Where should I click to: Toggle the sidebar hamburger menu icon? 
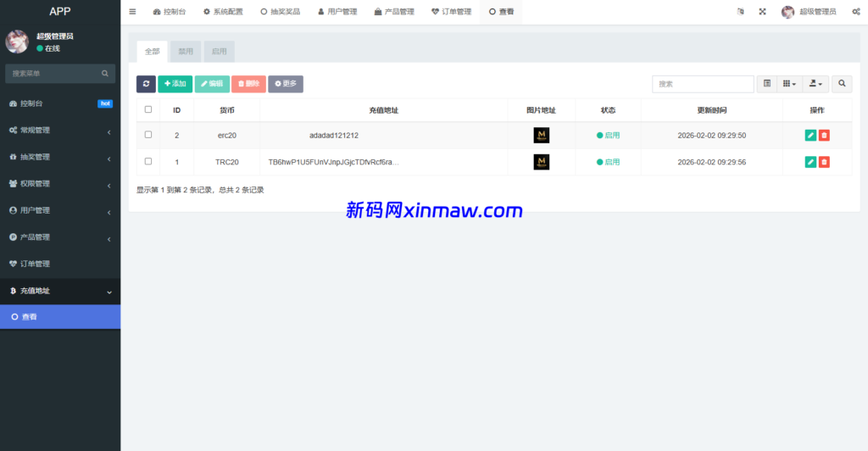coord(132,12)
